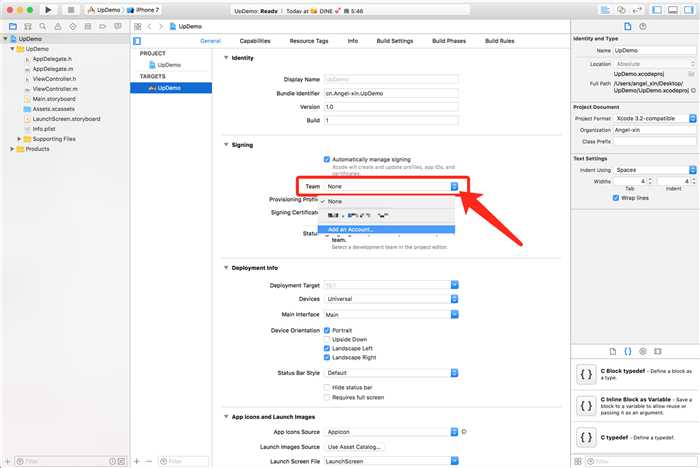Enable Hide status bar
Screen dimensions: 700x468
tap(327, 388)
